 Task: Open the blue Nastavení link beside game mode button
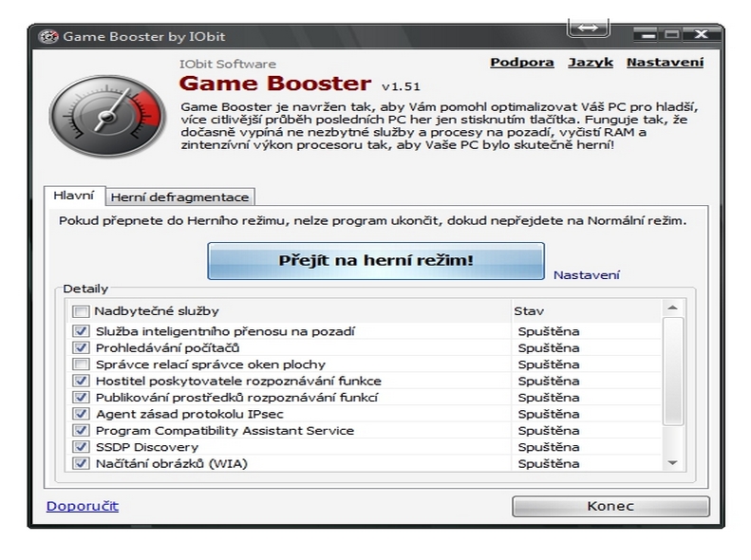[x=586, y=275]
